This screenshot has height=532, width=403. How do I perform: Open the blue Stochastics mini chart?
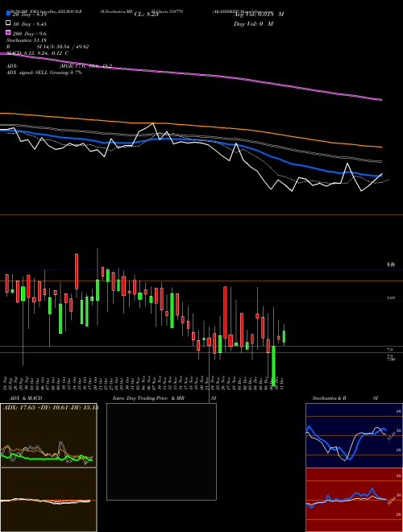tap(354, 435)
